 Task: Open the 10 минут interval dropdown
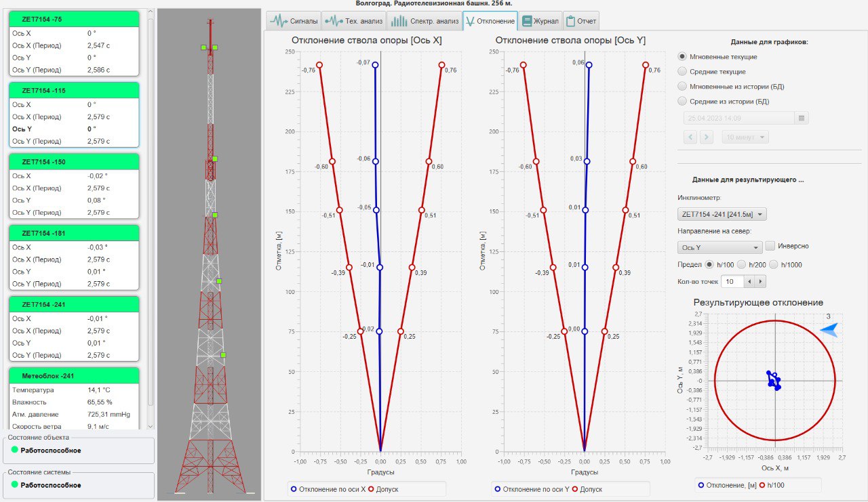745,137
